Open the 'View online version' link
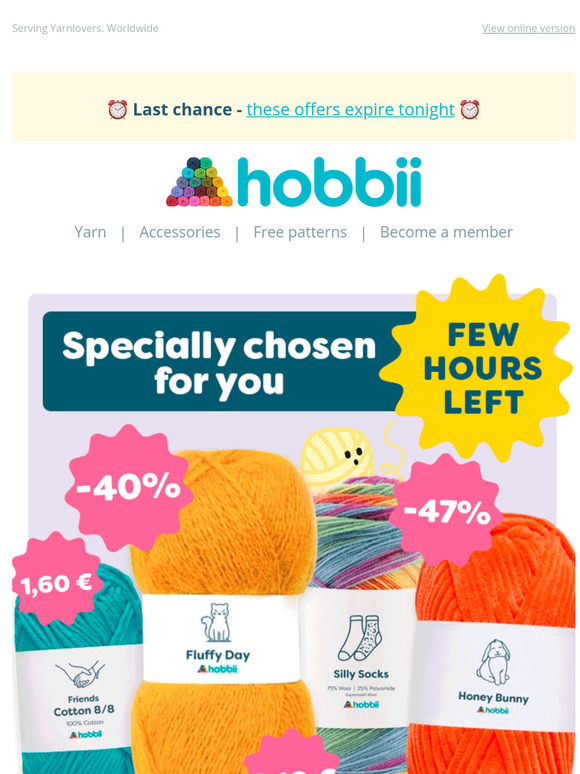 [x=528, y=29]
